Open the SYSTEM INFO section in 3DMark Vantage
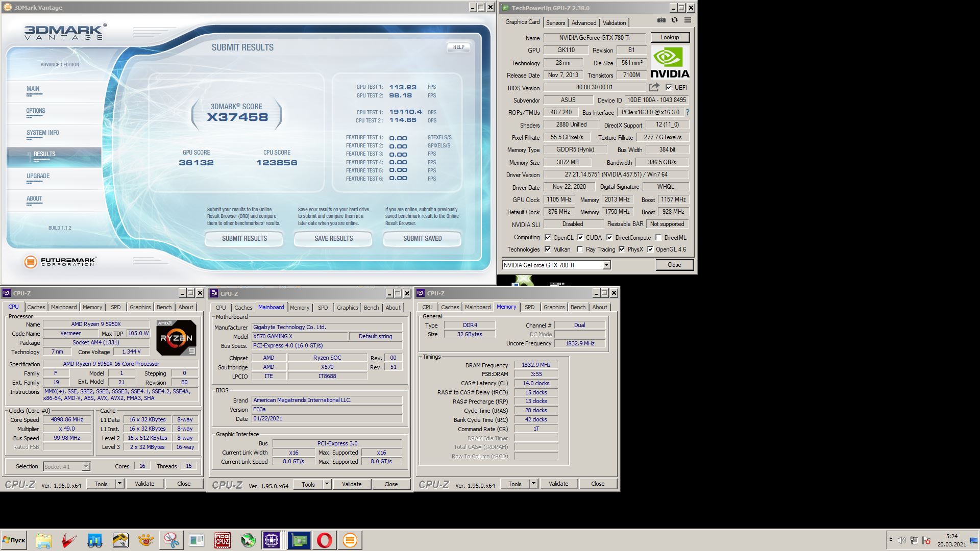The width and height of the screenshot is (980, 551). tap(43, 133)
